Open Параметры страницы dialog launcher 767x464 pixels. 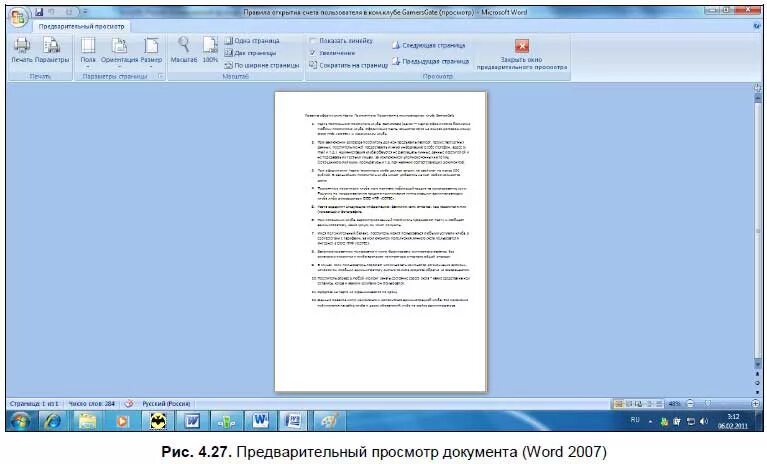point(160,76)
